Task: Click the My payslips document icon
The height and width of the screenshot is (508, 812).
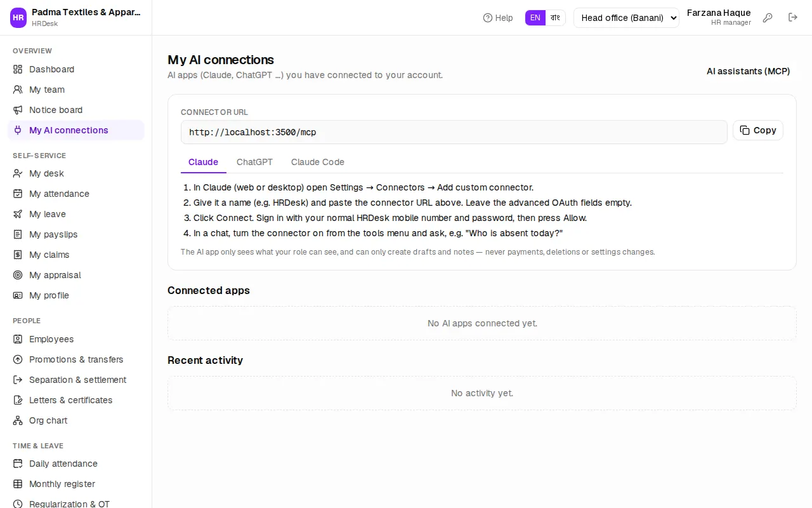Action: click(x=18, y=234)
